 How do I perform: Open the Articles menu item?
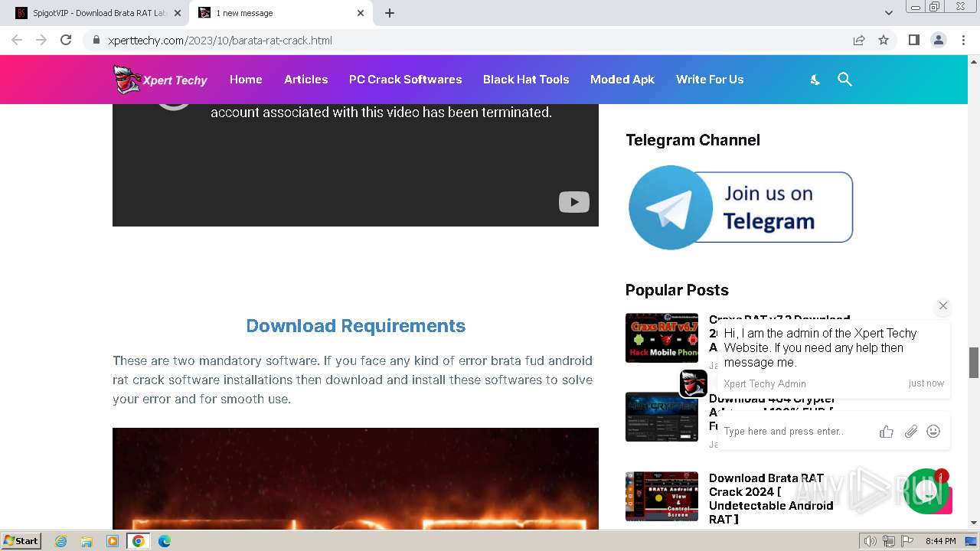pos(305,80)
